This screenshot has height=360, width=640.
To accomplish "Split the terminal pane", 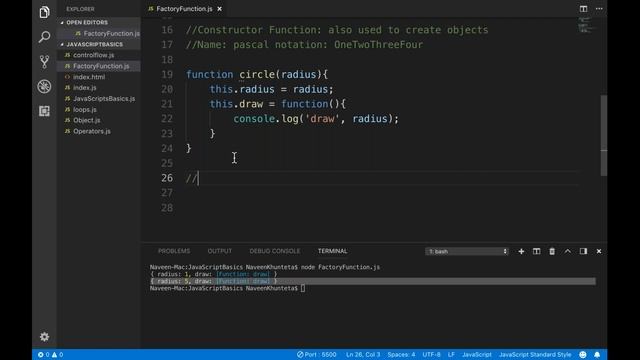I will click(x=537, y=251).
